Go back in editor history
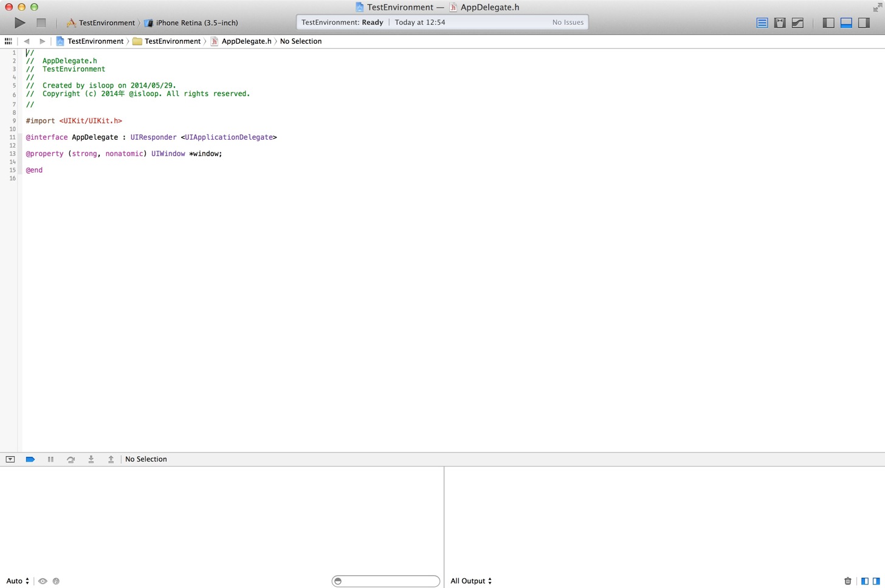885x588 pixels. pyautogui.click(x=26, y=41)
